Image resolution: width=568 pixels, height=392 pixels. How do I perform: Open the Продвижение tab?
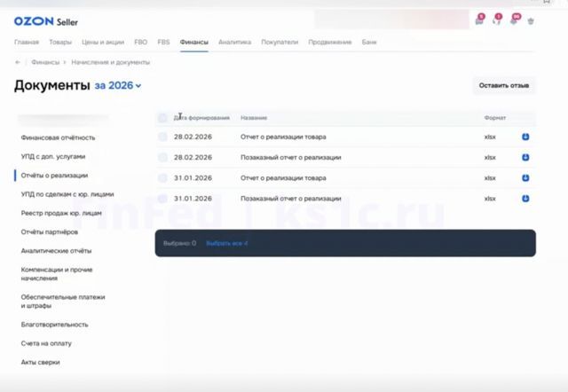(x=330, y=42)
